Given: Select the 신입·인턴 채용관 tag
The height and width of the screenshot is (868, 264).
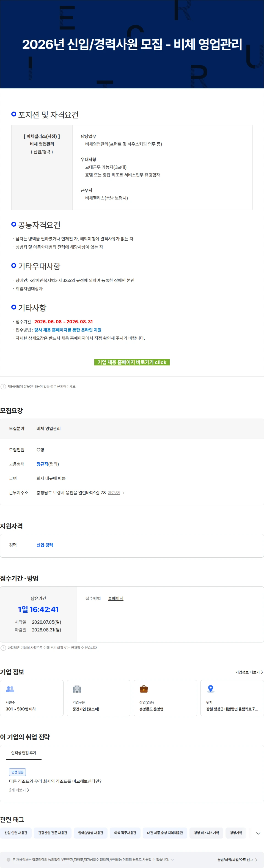Looking at the screenshot, I should (x=16, y=833).
